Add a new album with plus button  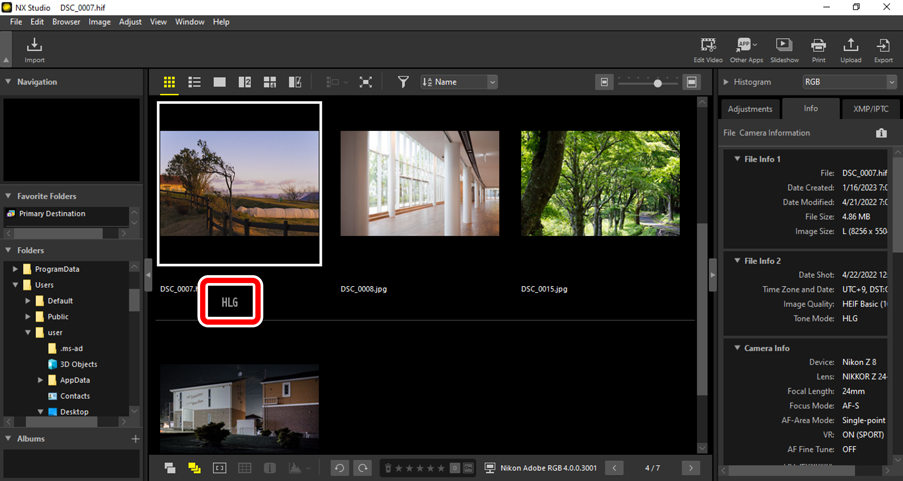tap(135, 439)
